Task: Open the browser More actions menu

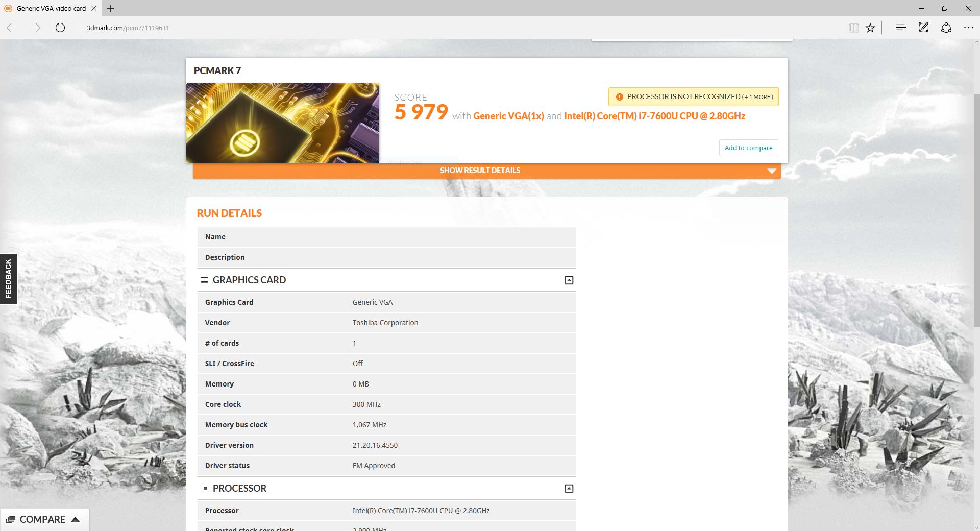Action: click(969, 28)
